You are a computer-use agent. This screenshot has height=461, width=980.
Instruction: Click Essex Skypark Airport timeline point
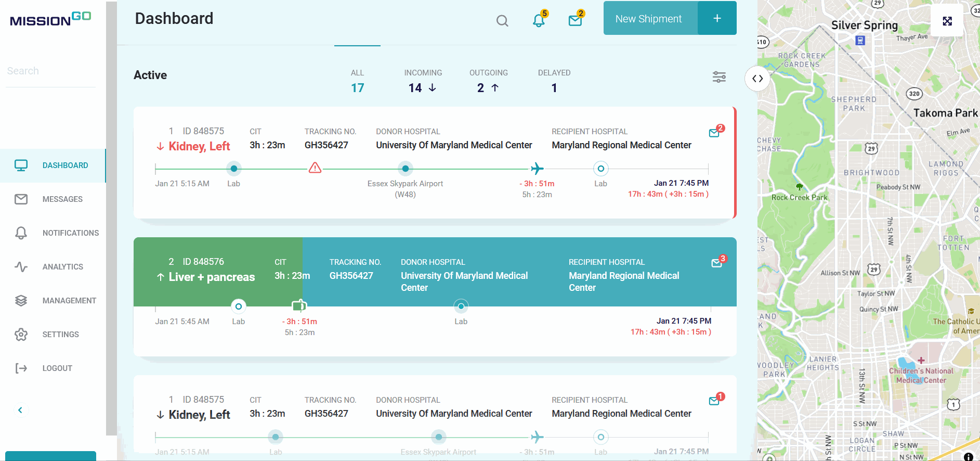406,169
